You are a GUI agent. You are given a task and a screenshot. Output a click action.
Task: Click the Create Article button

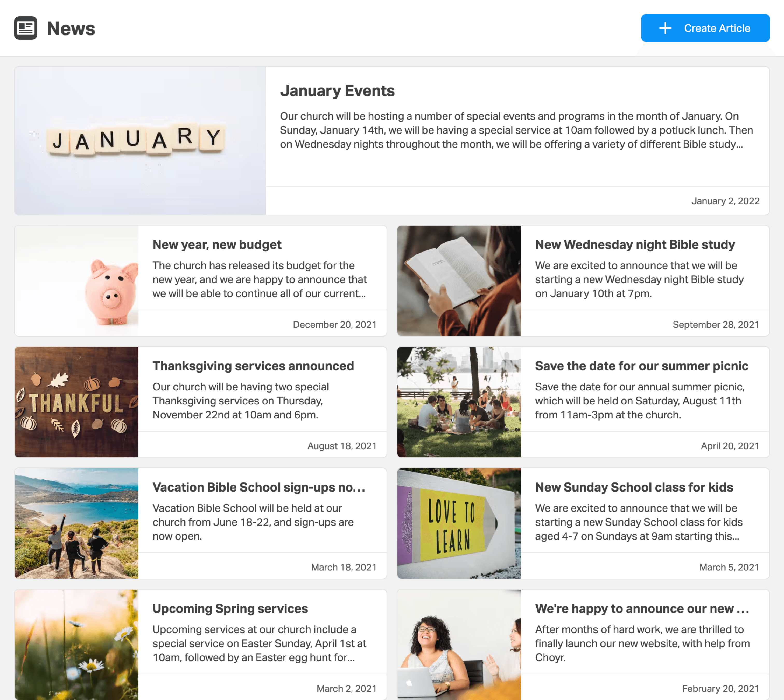point(705,28)
